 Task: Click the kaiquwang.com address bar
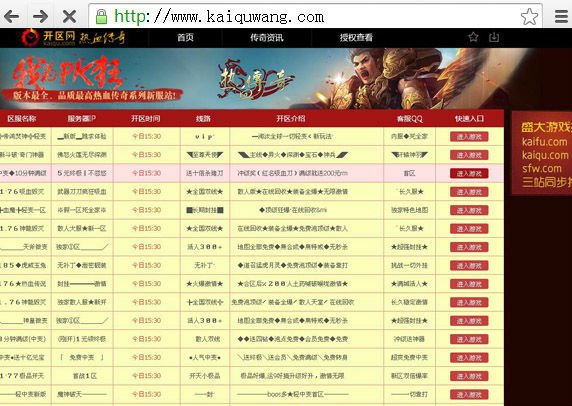coord(315,16)
